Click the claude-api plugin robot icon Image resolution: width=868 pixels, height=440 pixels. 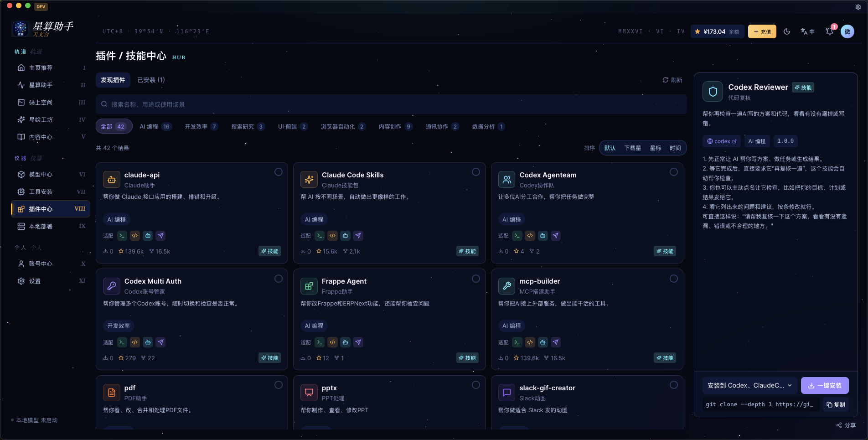click(112, 180)
